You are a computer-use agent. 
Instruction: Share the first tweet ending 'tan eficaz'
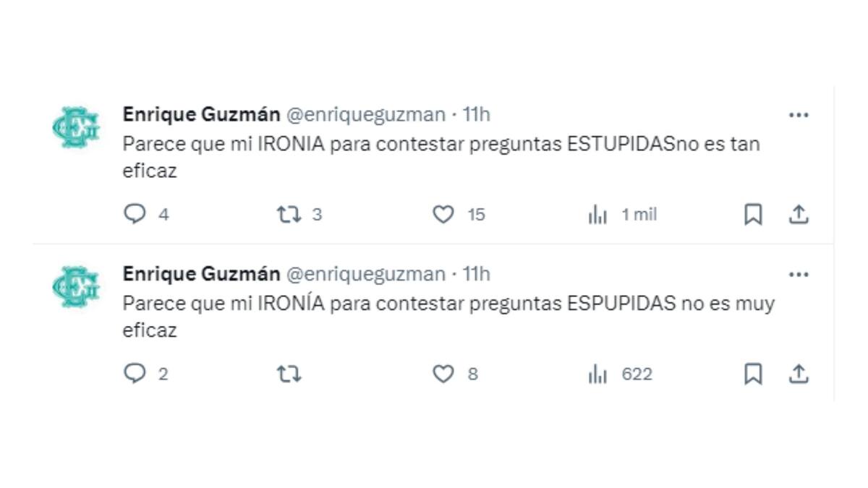coord(798,215)
